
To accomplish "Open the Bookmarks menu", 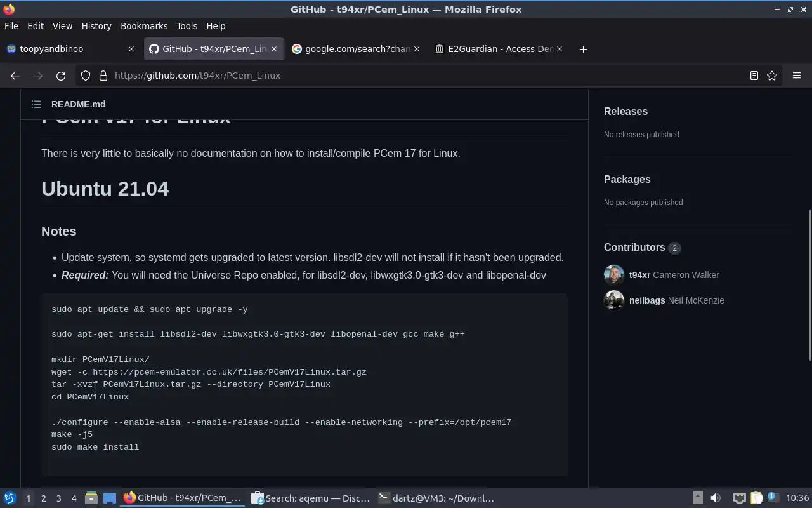I will pos(144,26).
